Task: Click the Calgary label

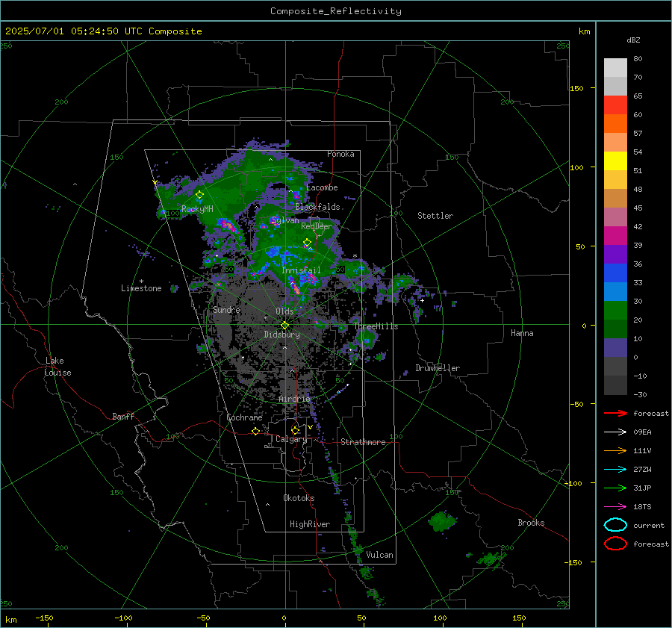Action: (291, 439)
